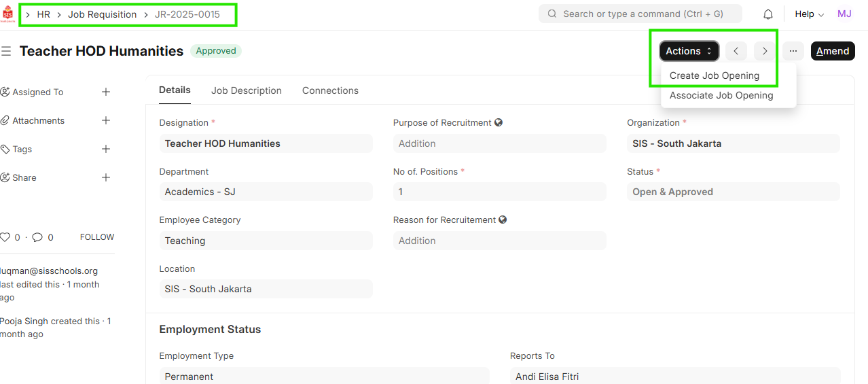
Task: Click the Share plus icon
Action: [106, 177]
